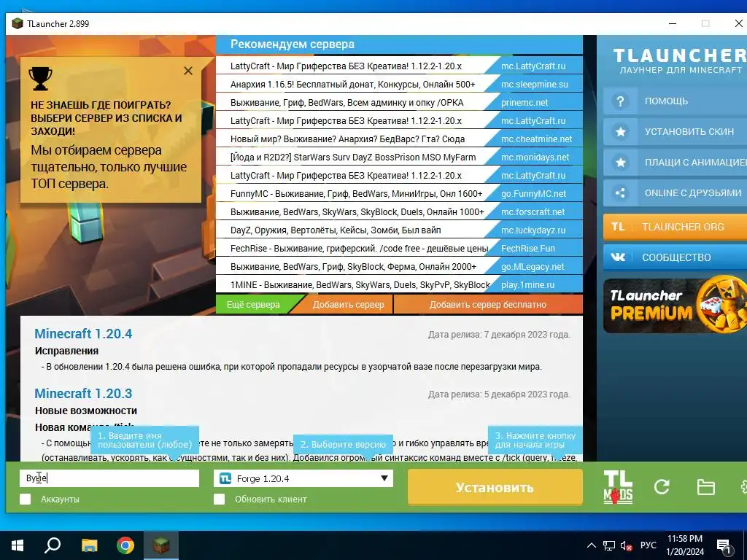Select the mc.monidays.net server address
The height and width of the screenshot is (560, 747).
(x=535, y=157)
